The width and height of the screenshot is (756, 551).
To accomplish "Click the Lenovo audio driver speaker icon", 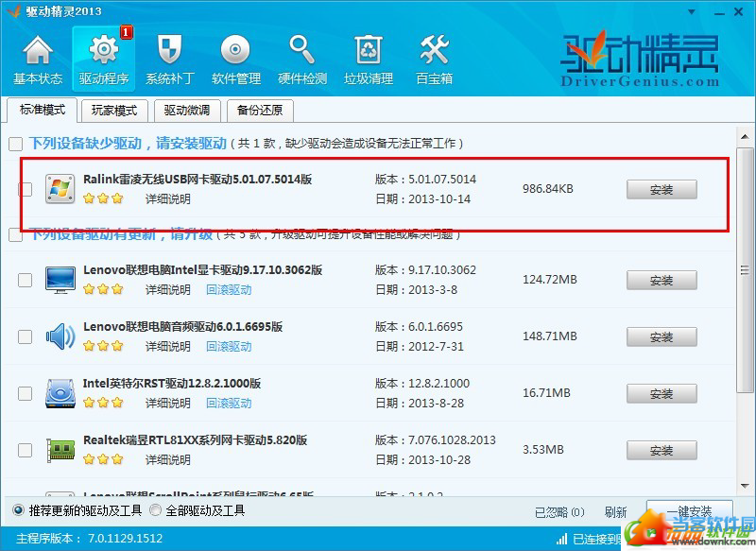I will point(60,336).
